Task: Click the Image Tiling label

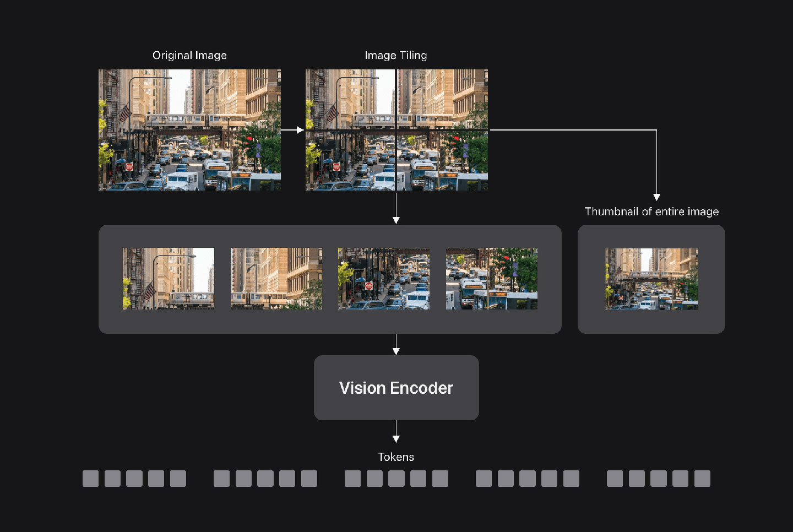Action: tap(396, 56)
